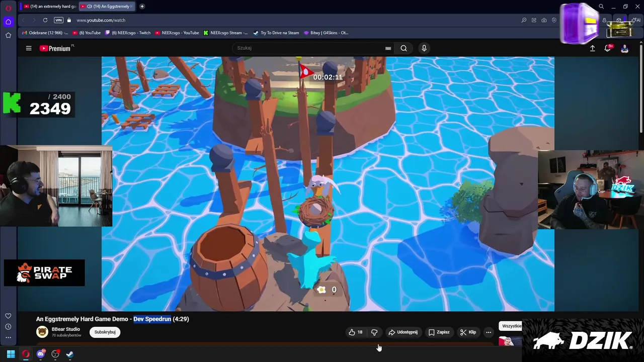Open NEEXcsgo - Twitch bookmark
Image resolution: width=644 pixels, height=362 pixels.
coord(128,33)
